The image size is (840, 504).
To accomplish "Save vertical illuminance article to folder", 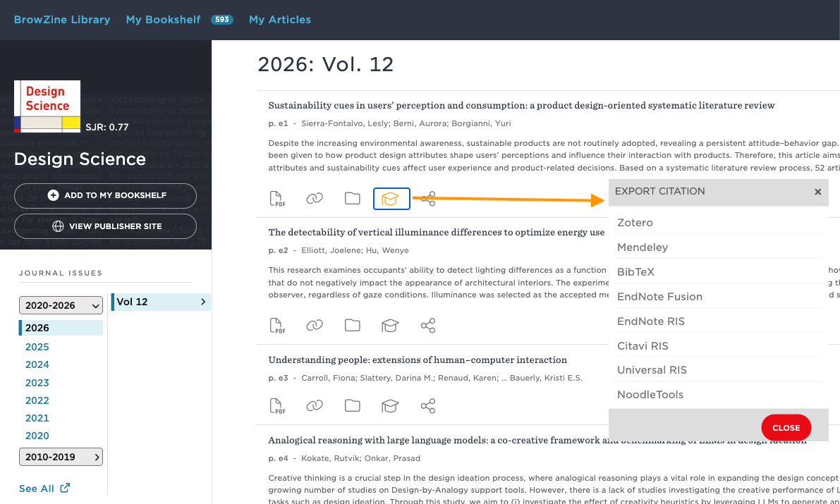I will click(352, 326).
